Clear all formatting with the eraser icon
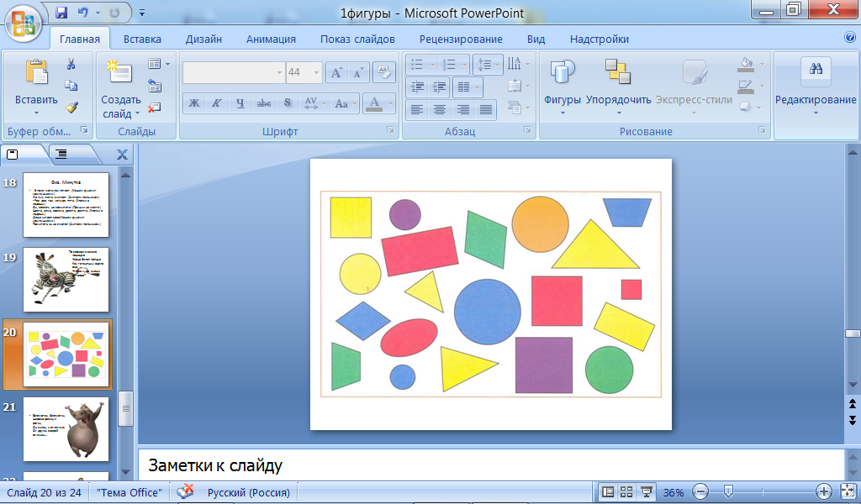 (x=383, y=72)
